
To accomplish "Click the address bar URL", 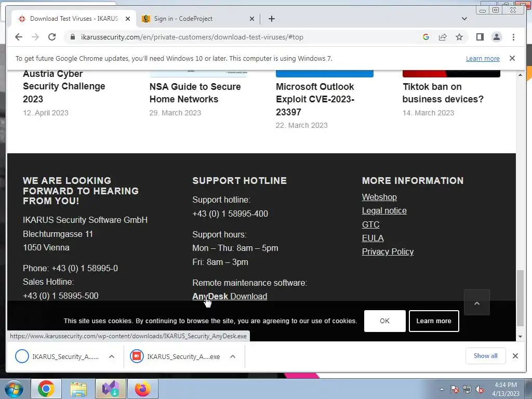I will tap(192, 37).
